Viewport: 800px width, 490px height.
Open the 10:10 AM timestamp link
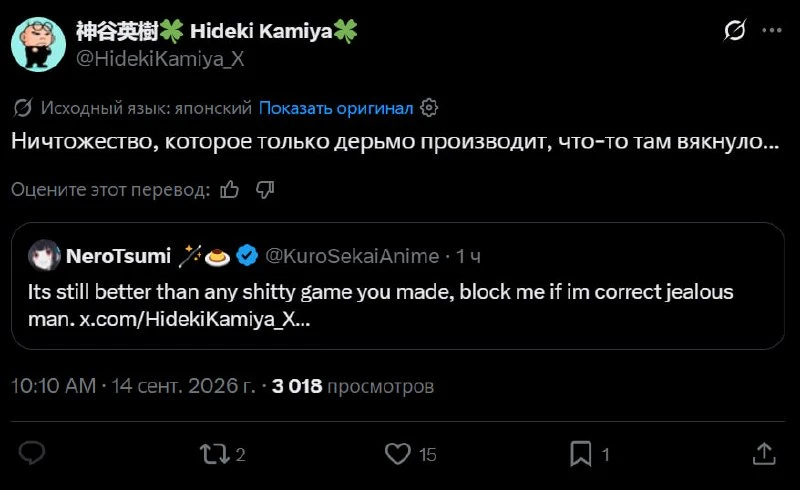pos(54,386)
